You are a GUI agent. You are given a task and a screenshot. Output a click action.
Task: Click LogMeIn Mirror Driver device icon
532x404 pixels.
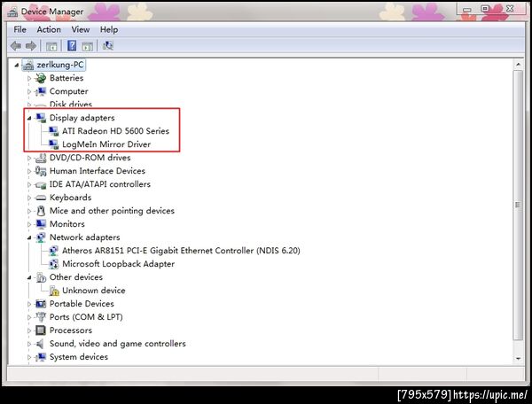point(53,144)
